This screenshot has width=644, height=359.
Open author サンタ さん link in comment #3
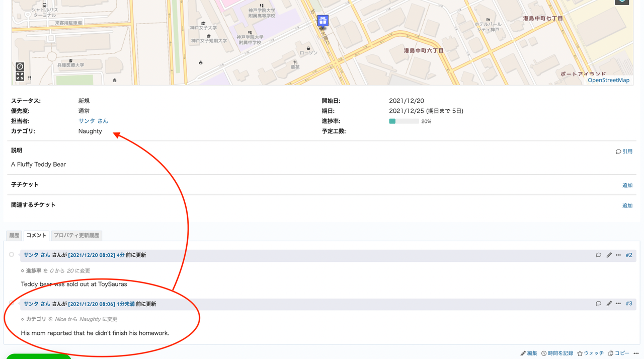(37, 304)
